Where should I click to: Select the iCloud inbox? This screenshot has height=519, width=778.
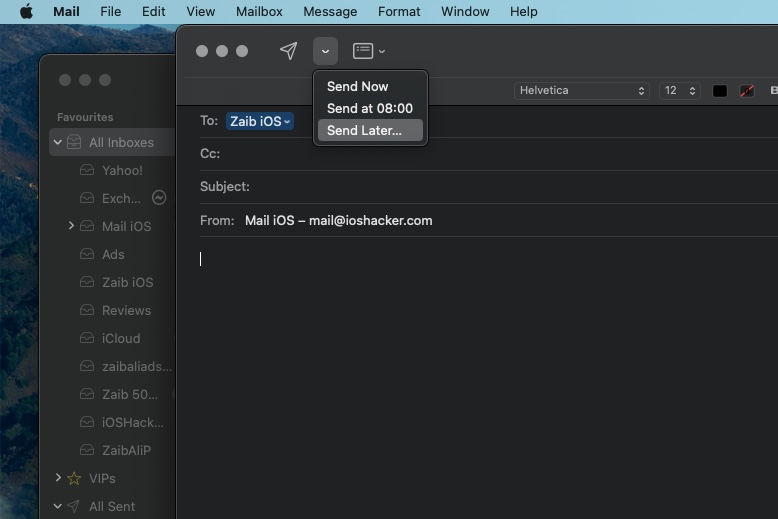click(x=121, y=338)
